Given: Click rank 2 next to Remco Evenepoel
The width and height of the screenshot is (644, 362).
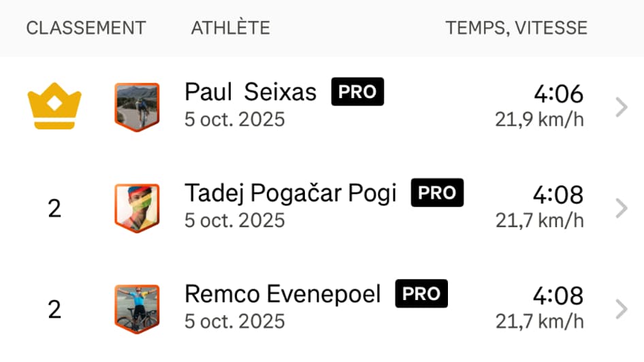Looking at the screenshot, I should pyautogui.click(x=54, y=310).
